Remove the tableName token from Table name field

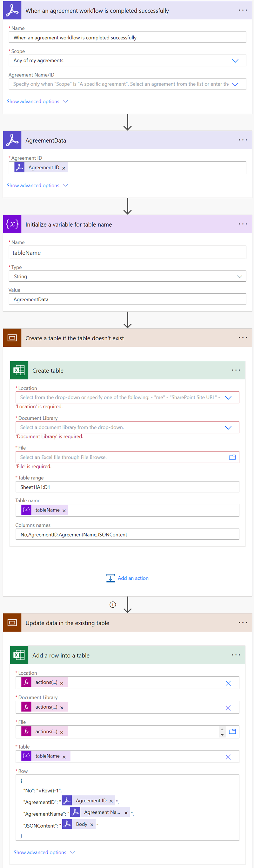[64, 511]
